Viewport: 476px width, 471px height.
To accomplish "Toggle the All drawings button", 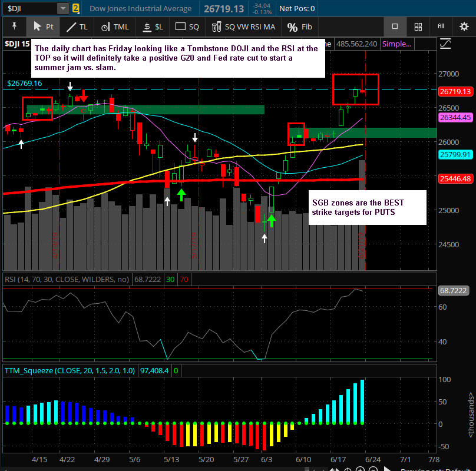I will (x=441, y=26).
